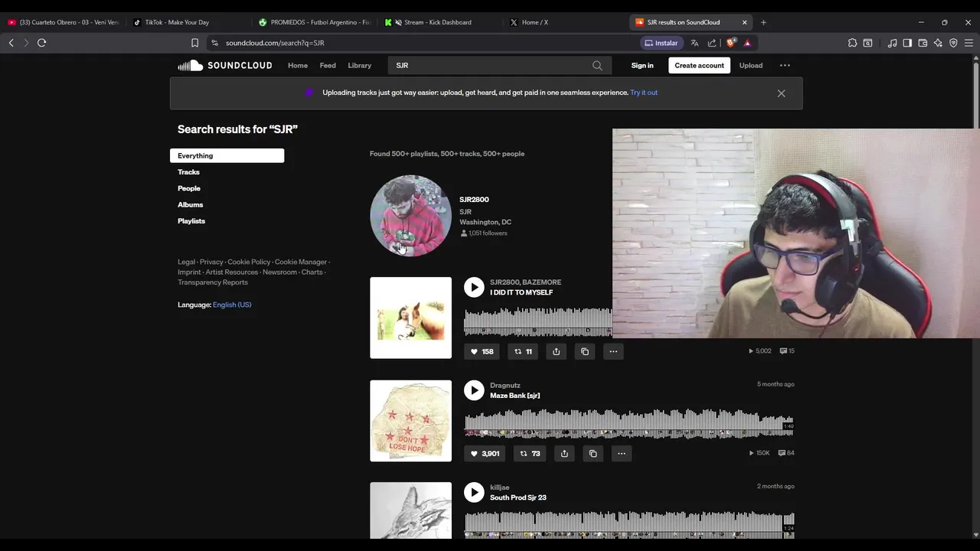Click the SoundCloud logo
The height and width of the screenshot is (551, 980).
coord(225,65)
